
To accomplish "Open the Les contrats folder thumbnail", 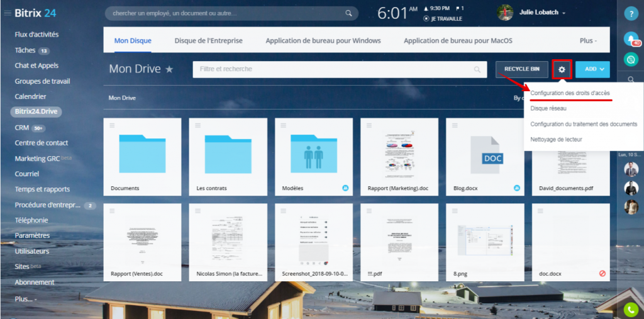I will 228,154.
